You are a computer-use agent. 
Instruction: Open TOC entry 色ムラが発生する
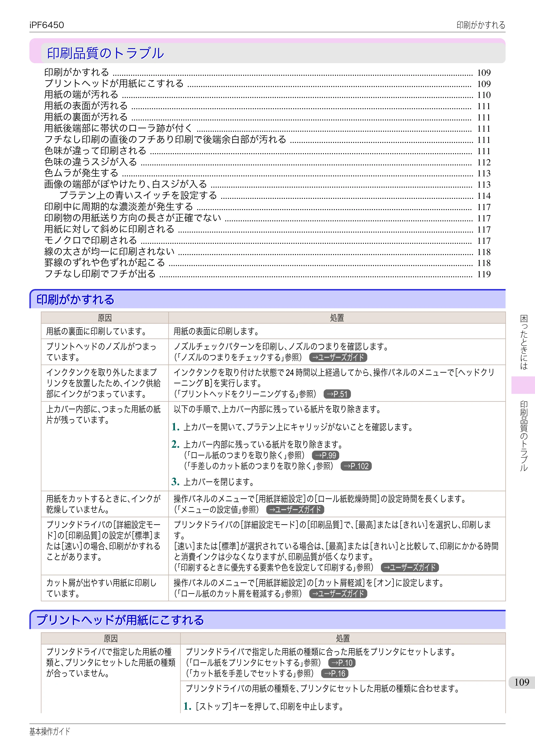267,173
